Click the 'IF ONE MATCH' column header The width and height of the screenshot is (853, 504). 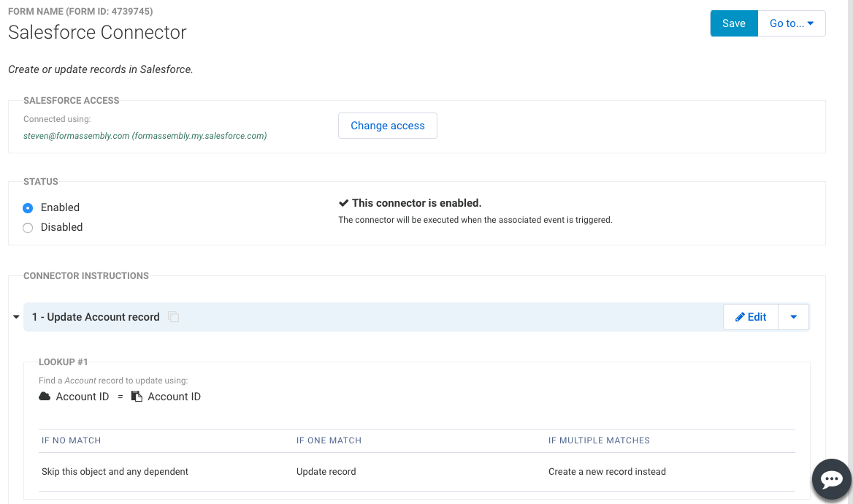pyautogui.click(x=329, y=440)
